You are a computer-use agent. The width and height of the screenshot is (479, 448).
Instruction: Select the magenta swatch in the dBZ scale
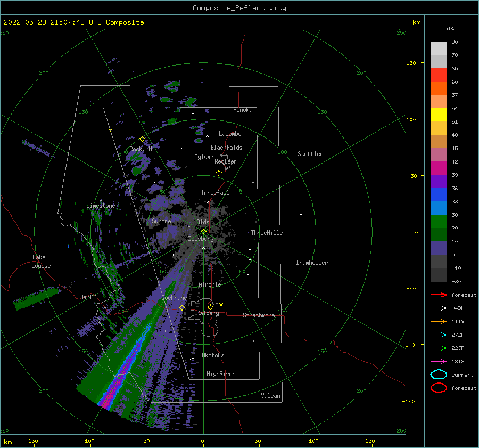coord(439,168)
